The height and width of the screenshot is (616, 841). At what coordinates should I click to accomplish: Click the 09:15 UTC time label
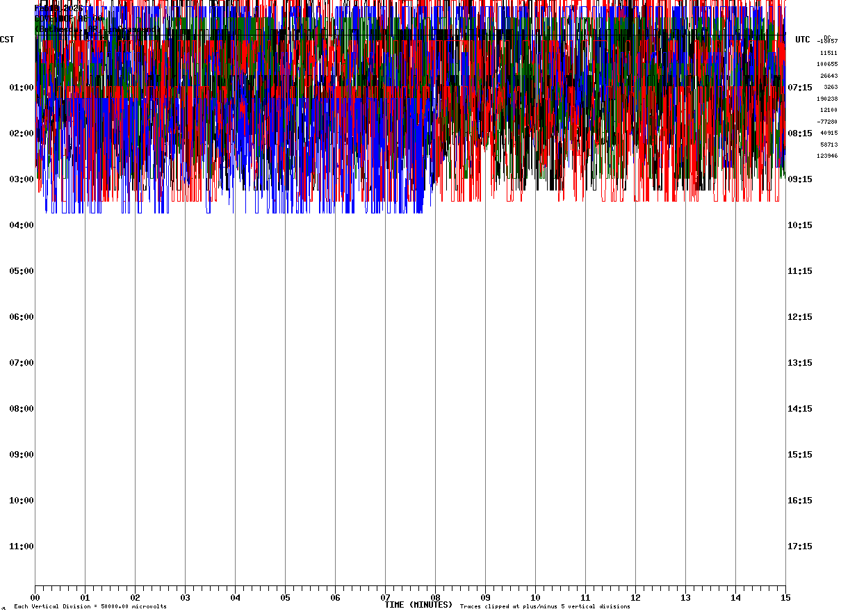(800, 179)
